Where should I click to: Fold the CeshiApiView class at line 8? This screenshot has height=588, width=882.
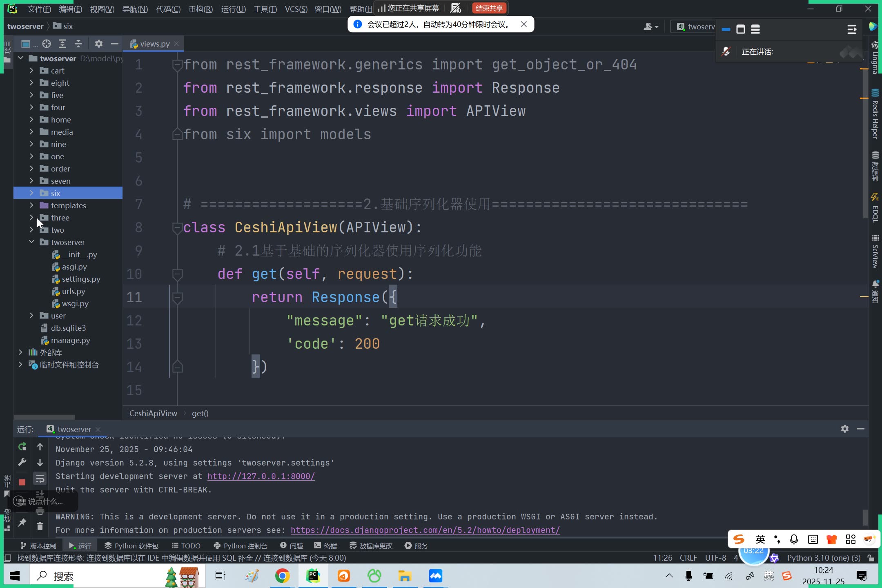click(x=177, y=227)
